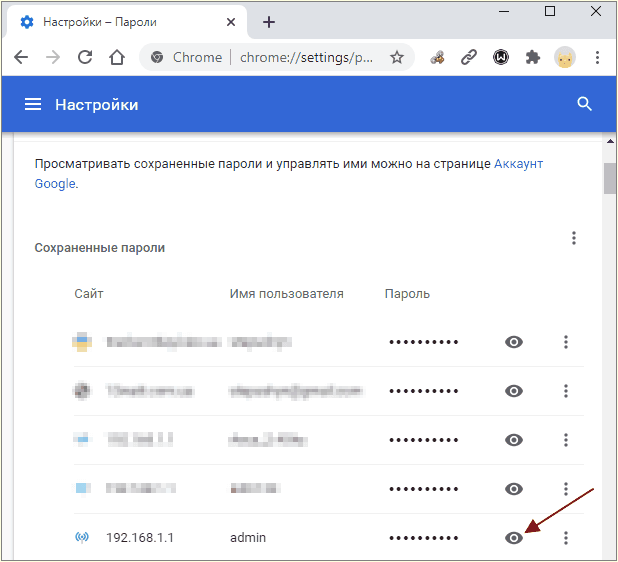This screenshot has width=618, height=562.
Task: Open more actions for Сохраненные пароли
Action: pos(573,238)
